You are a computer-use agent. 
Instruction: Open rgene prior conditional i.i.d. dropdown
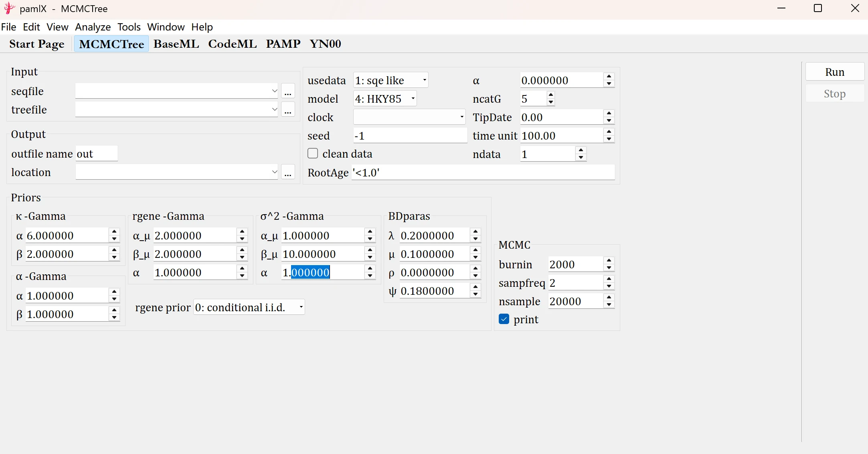[x=249, y=307]
